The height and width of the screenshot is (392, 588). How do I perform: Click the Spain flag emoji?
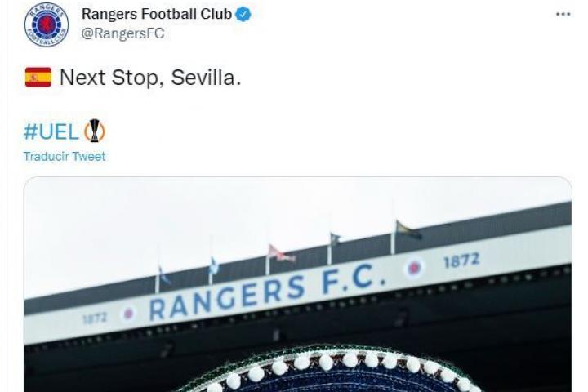coord(38,78)
